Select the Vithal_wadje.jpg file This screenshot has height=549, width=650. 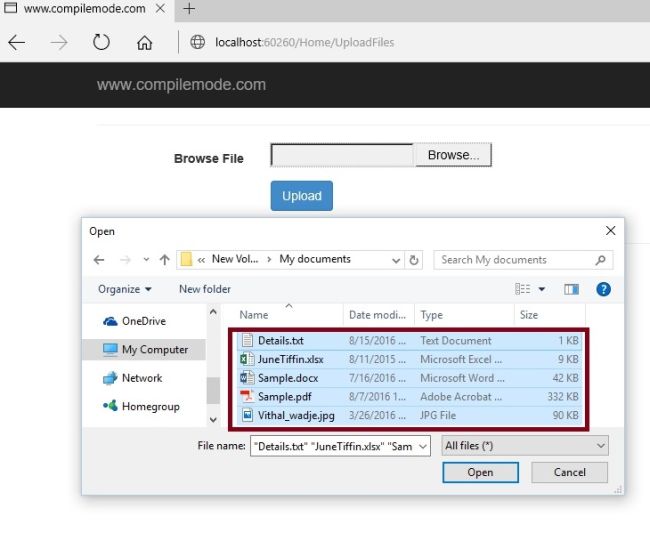pos(409,415)
